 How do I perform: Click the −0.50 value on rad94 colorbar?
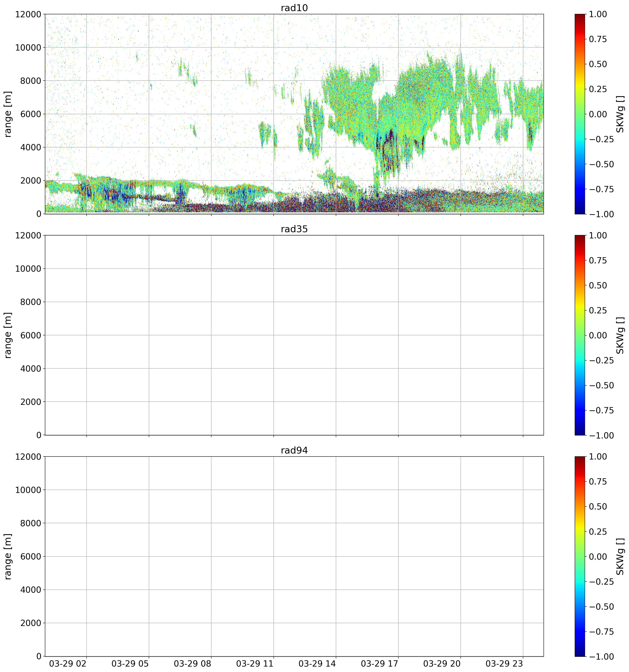tap(601, 606)
